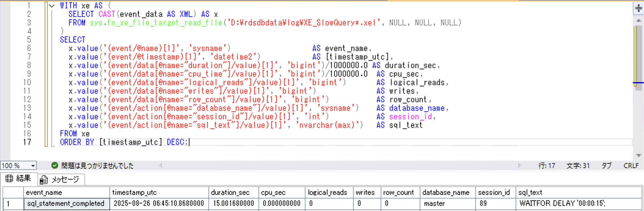Click the row_count column header

pyautogui.click(x=400, y=192)
